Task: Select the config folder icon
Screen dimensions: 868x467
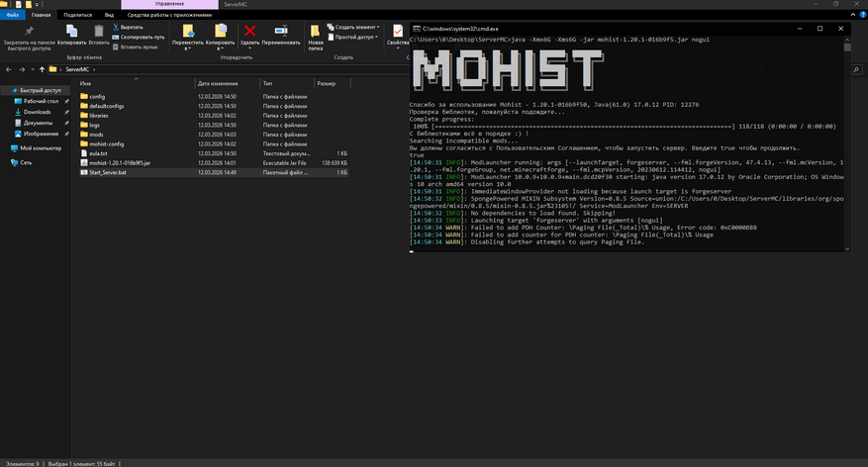Action: 84,96
